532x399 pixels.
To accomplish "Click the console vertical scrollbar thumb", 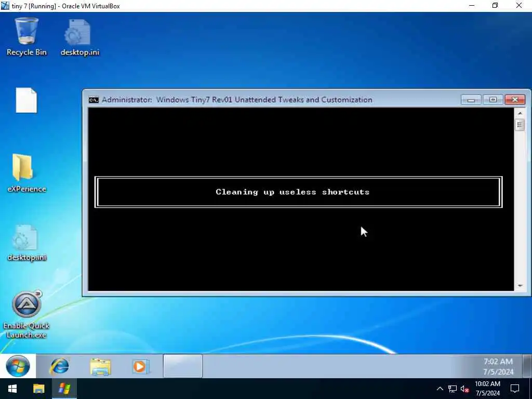I will click(520, 125).
